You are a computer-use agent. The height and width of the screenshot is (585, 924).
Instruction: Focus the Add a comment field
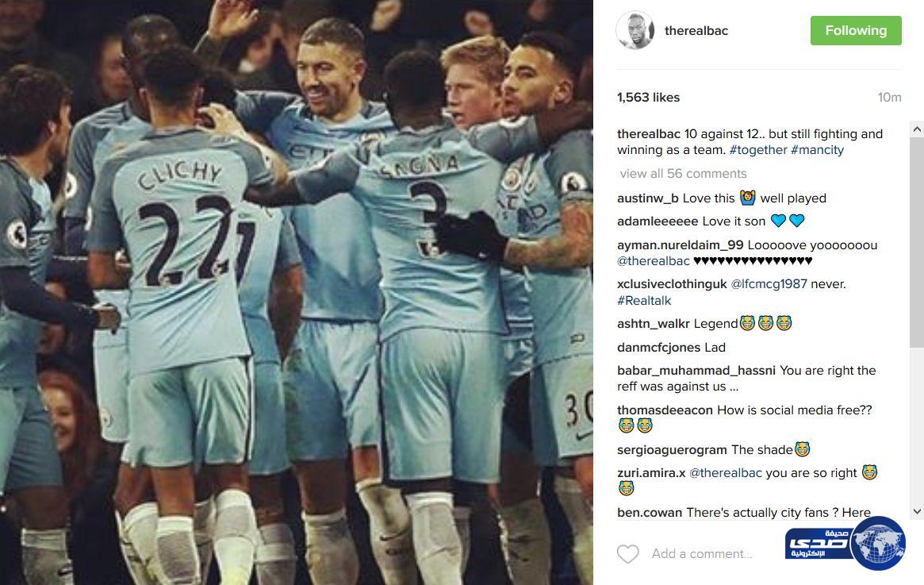click(x=701, y=554)
